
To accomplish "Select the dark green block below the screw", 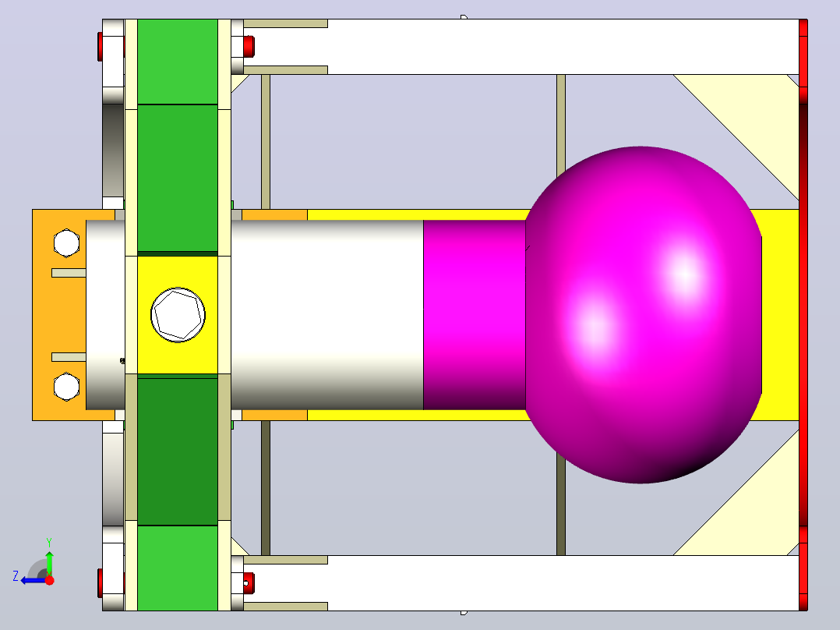I will pos(178,451).
